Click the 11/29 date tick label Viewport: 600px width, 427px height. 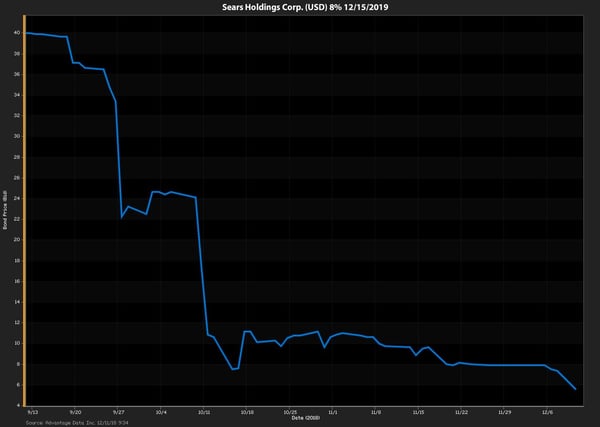(504, 412)
